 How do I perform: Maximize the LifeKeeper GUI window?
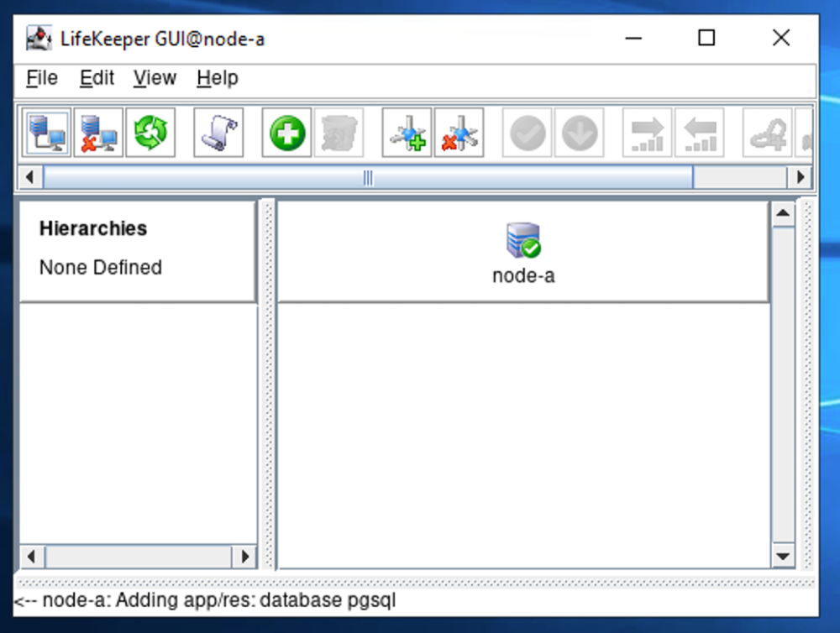pyautogui.click(x=706, y=38)
